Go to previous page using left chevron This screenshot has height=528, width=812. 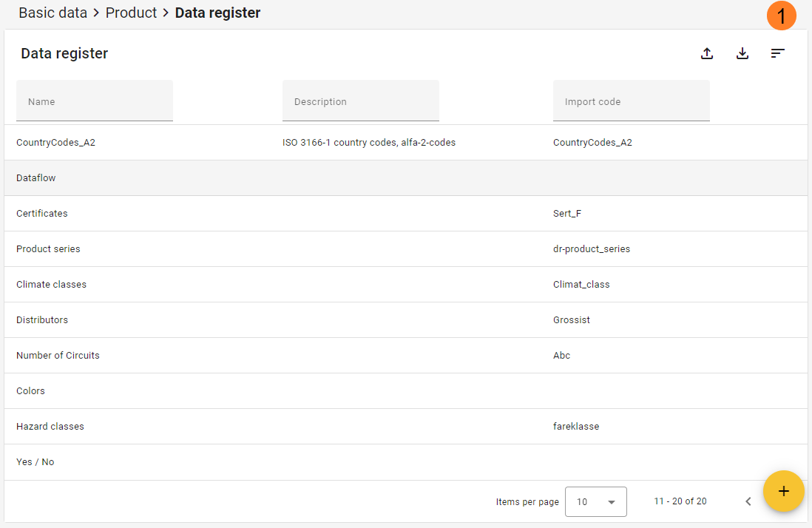coord(748,501)
